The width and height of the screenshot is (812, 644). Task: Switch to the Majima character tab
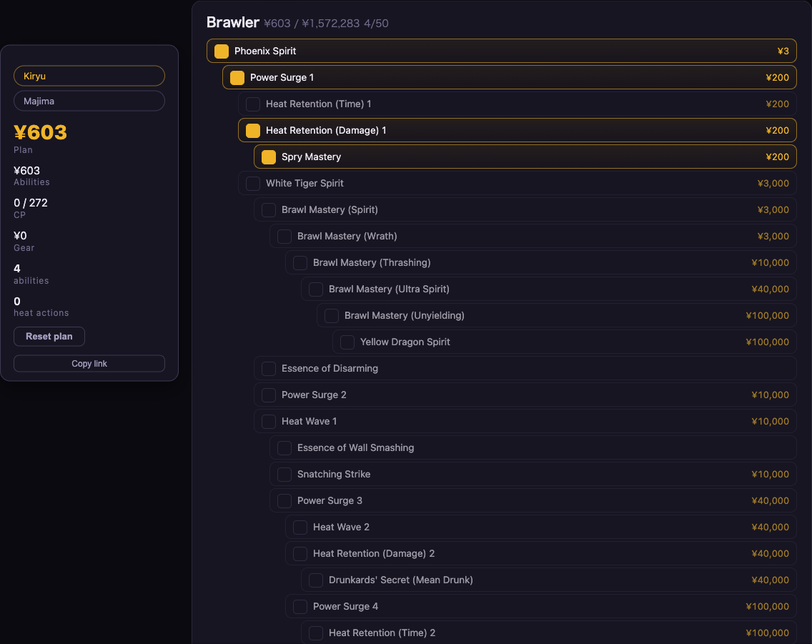point(89,101)
